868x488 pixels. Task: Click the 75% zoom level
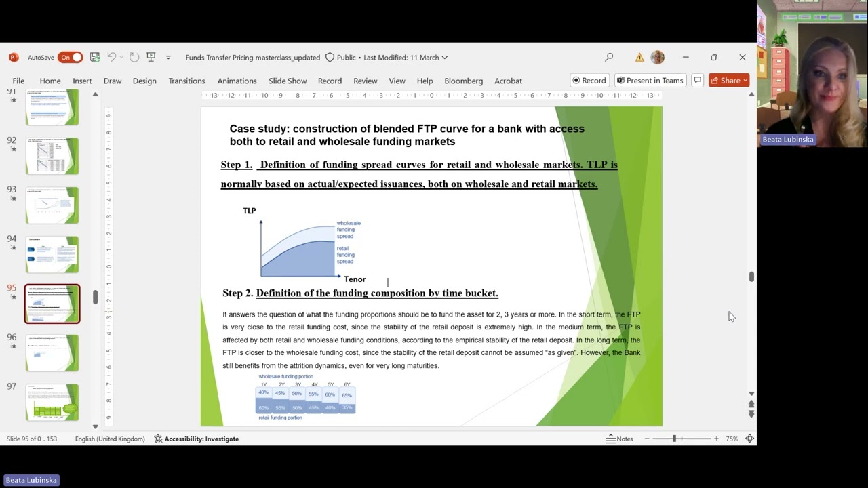tap(732, 439)
